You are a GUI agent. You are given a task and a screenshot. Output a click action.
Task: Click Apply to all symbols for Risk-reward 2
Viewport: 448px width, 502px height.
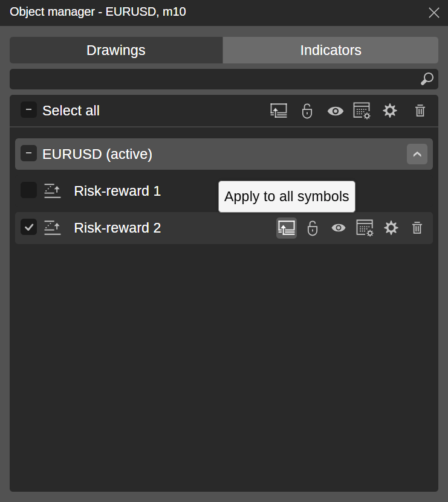click(287, 228)
